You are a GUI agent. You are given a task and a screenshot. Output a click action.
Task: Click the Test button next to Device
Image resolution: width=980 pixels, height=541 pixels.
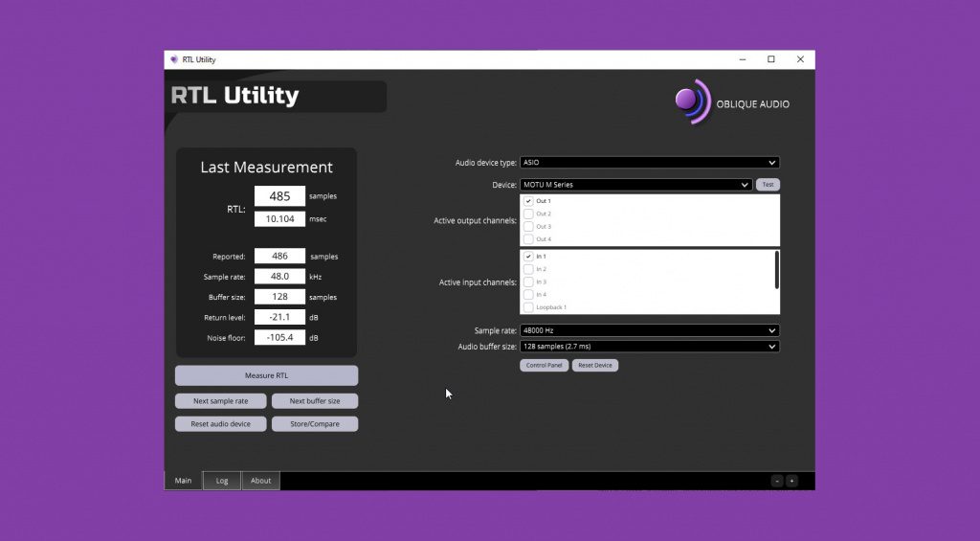pyautogui.click(x=768, y=185)
